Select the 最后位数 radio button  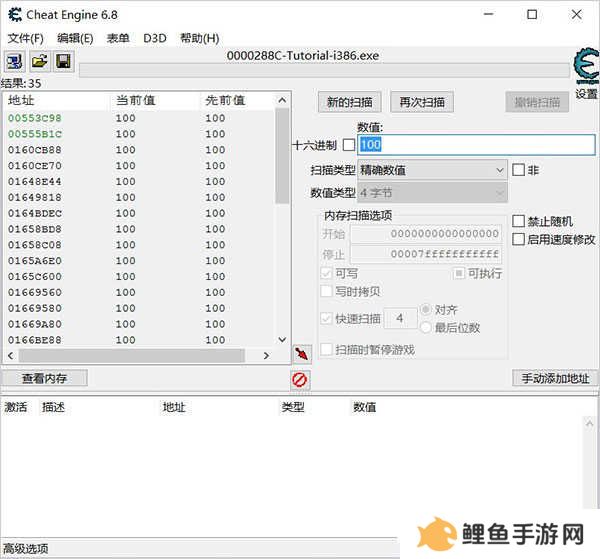pos(426,328)
